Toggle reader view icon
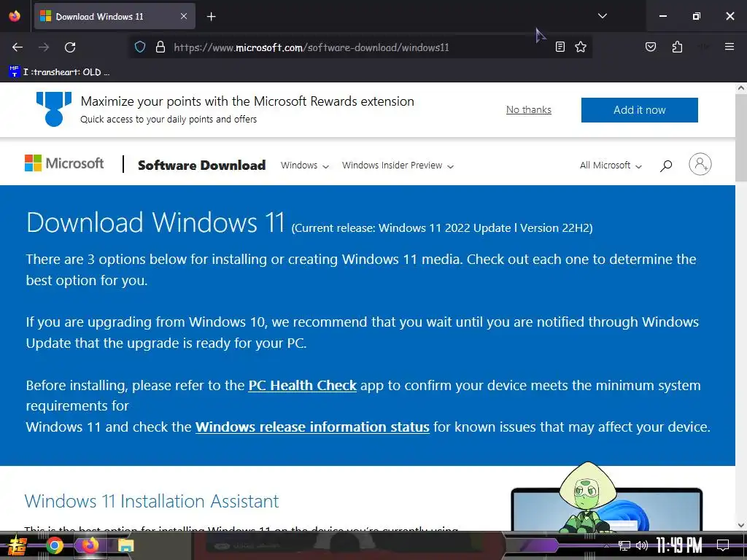 560,47
